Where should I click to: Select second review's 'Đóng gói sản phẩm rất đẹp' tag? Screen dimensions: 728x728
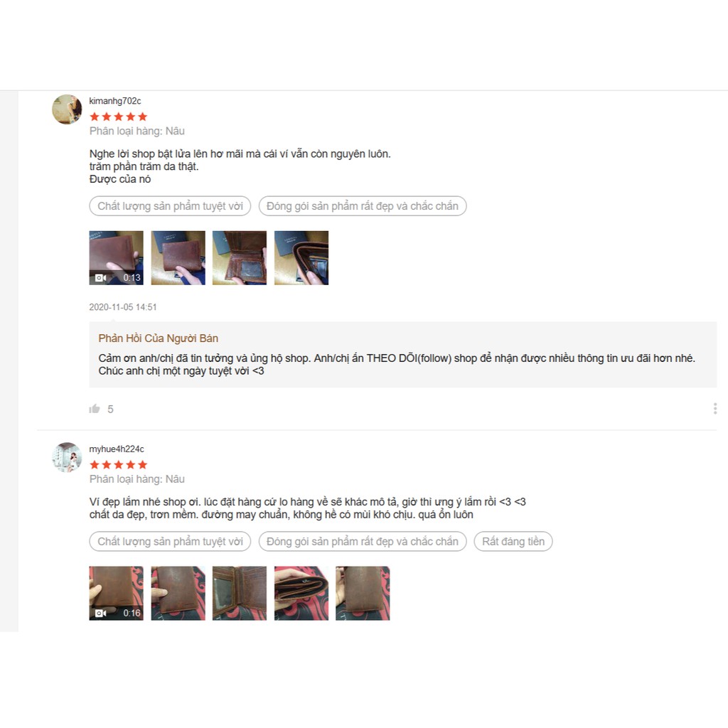tap(363, 541)
